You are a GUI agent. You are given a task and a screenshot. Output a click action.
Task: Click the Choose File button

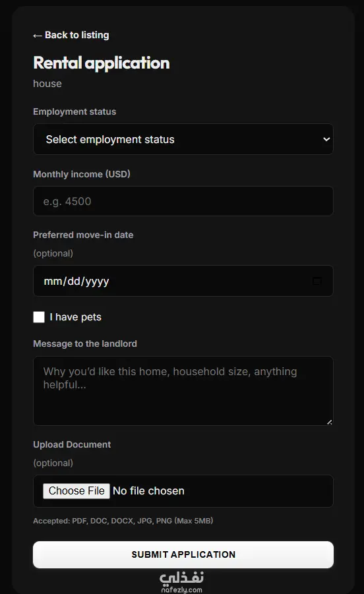click(76, 491)
